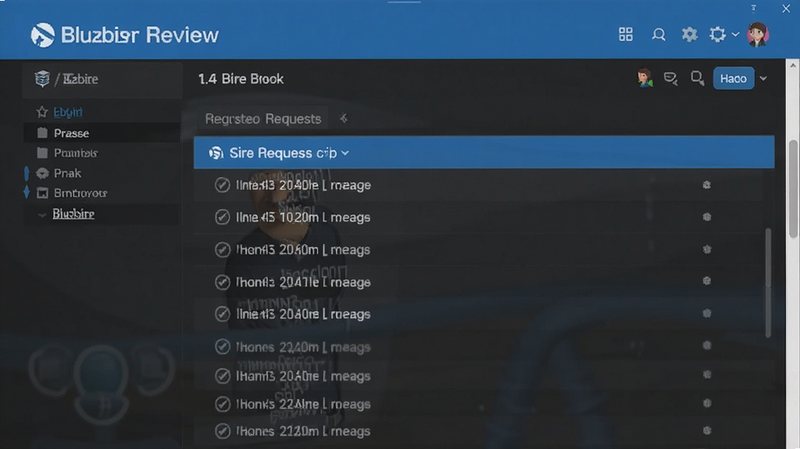The image size is (800, 449).
Task: Open gear options for the 2060m meags row
Action: coord(707,249)
